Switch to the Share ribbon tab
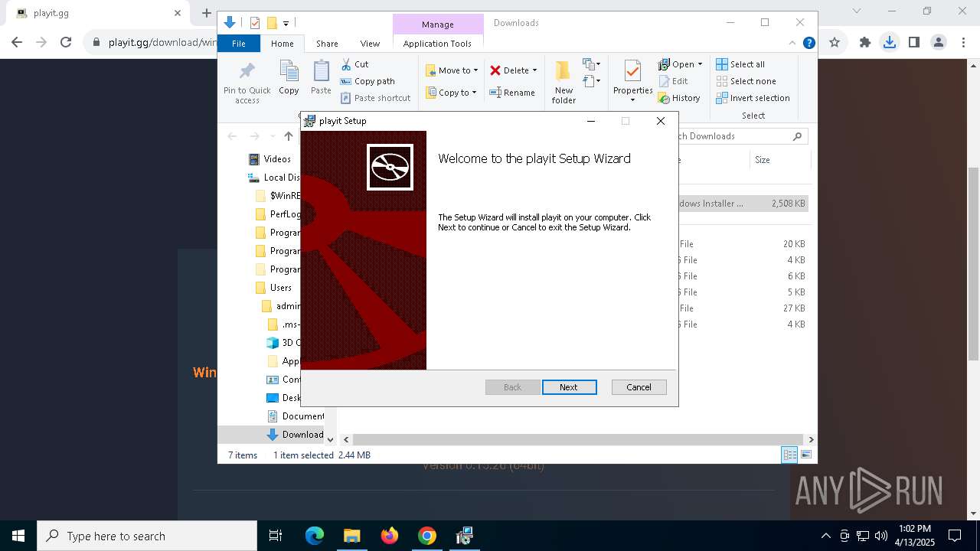 [327, 44]
